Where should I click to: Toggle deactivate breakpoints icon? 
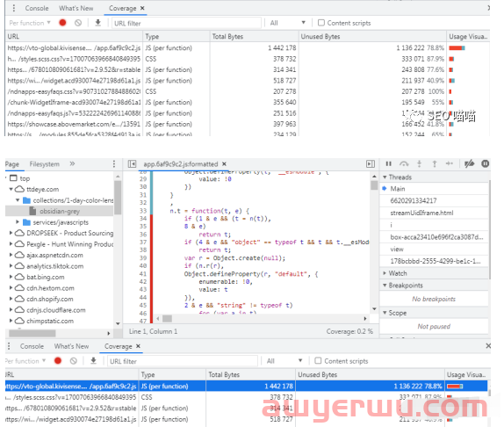469,164
